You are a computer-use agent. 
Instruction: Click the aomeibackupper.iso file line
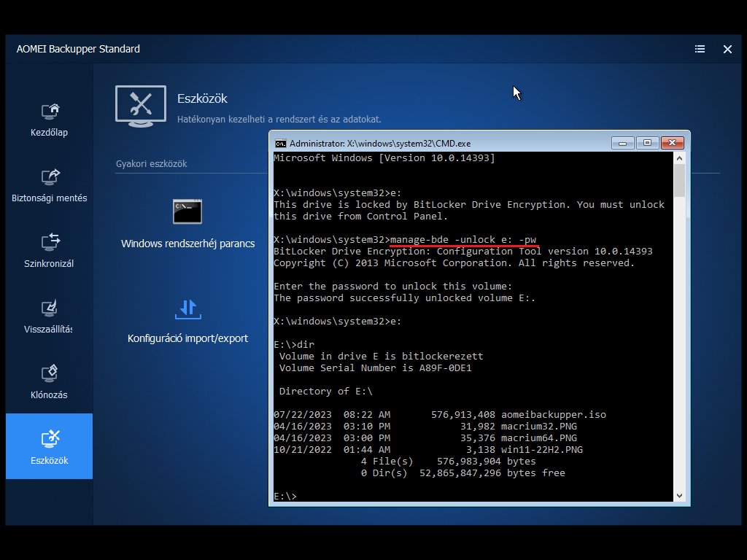(440, 415)
